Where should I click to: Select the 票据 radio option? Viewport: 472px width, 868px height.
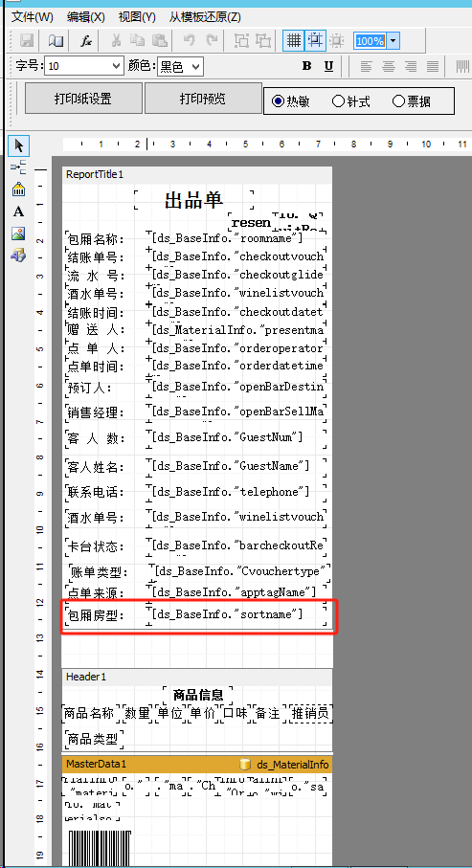click(412, 101)
